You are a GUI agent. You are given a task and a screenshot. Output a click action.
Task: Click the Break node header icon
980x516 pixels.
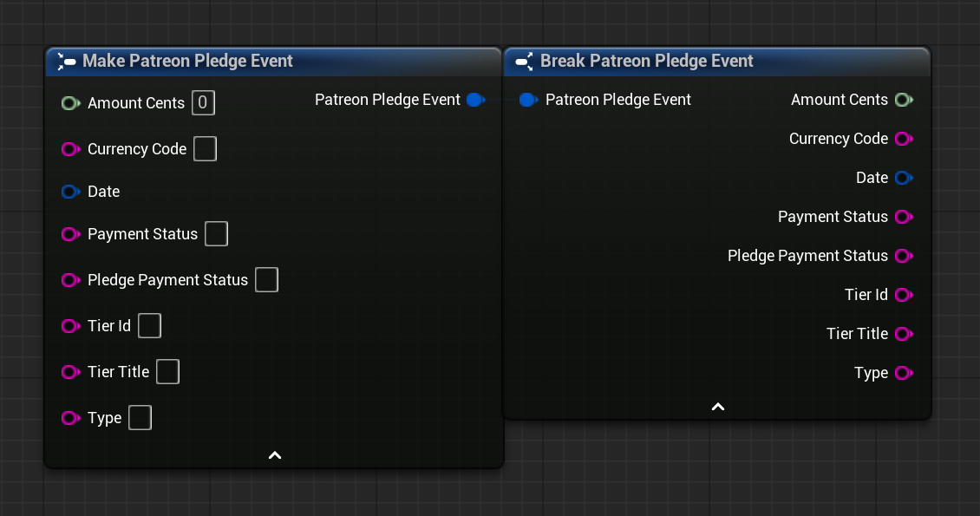(523, 61)
